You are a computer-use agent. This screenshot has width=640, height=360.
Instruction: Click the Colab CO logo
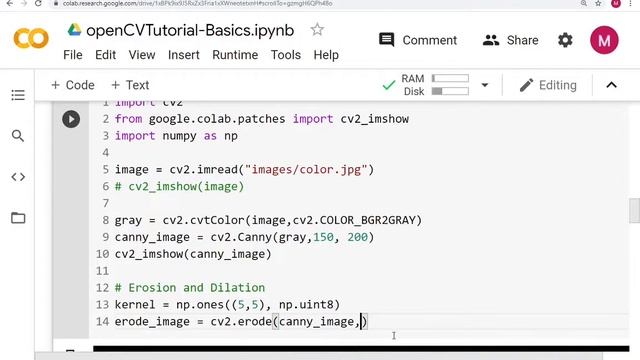pos(31,39)
